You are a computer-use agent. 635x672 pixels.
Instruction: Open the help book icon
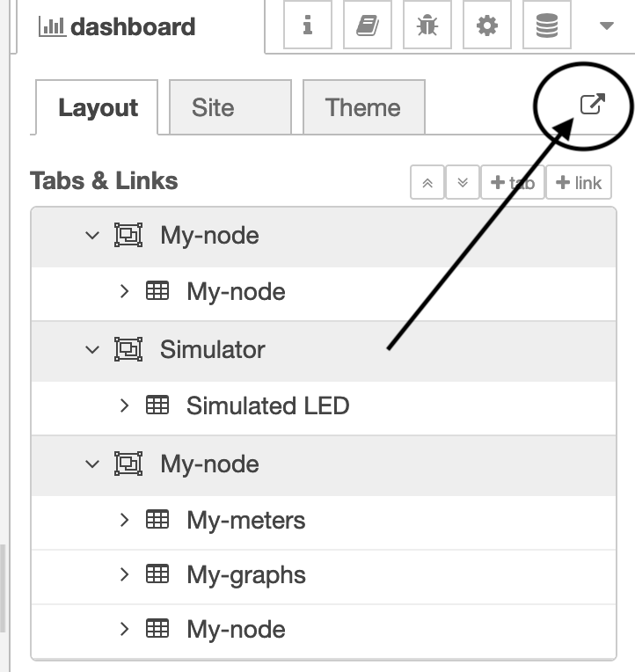(368, 25)
